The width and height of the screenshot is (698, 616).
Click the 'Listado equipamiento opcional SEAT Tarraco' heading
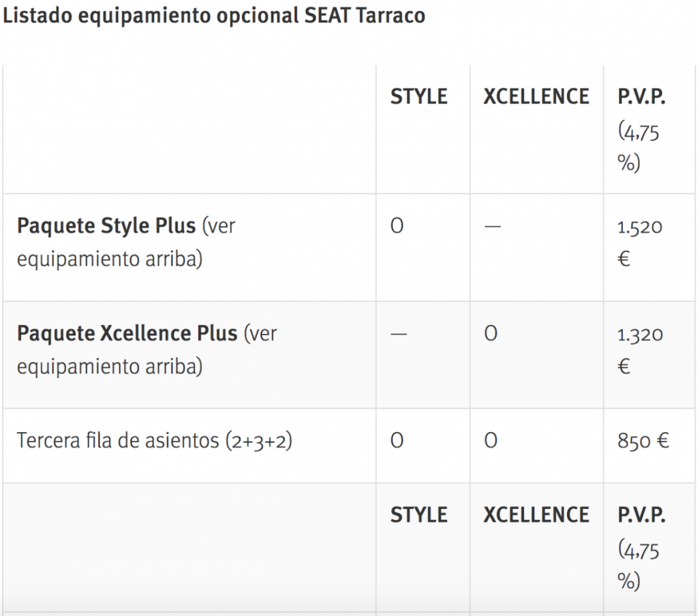tap(214, 16)
